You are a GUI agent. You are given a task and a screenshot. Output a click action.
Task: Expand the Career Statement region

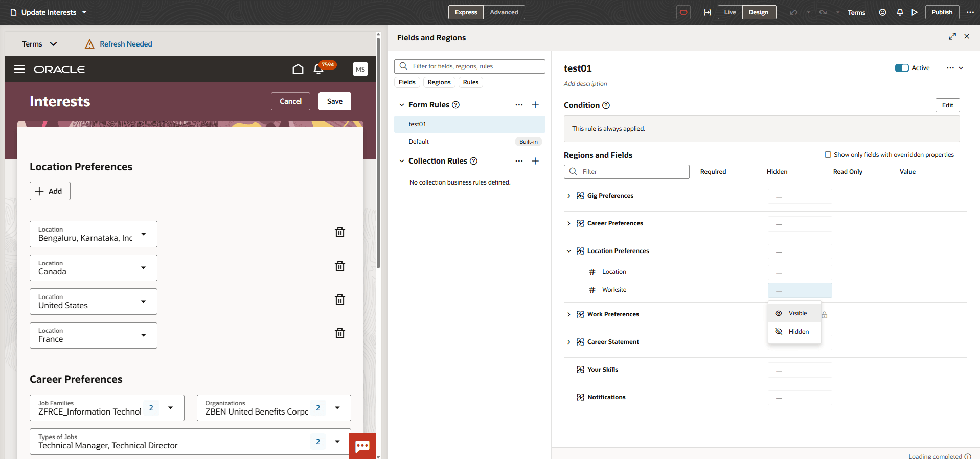click(x=569, y=342)
